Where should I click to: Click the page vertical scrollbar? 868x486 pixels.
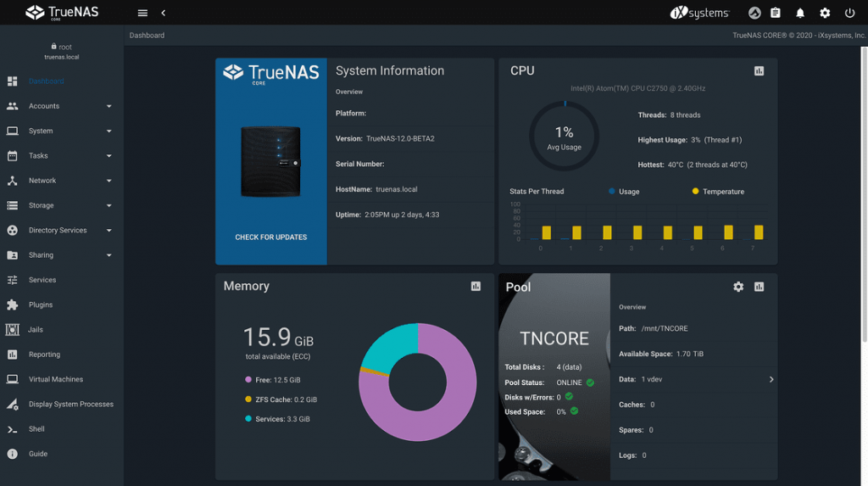click(x=864, y=194)
